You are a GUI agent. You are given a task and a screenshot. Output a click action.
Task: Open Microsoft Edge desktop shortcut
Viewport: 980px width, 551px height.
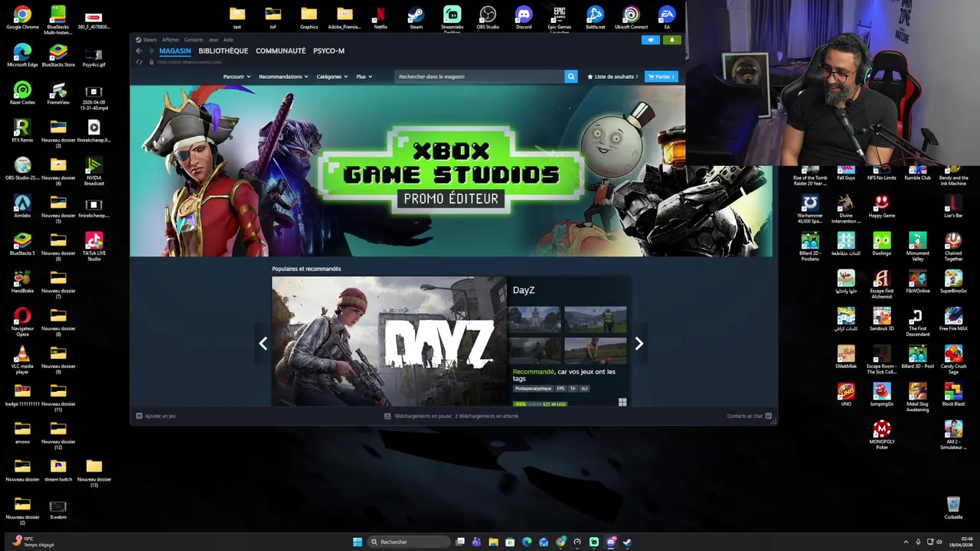point(22,55)
